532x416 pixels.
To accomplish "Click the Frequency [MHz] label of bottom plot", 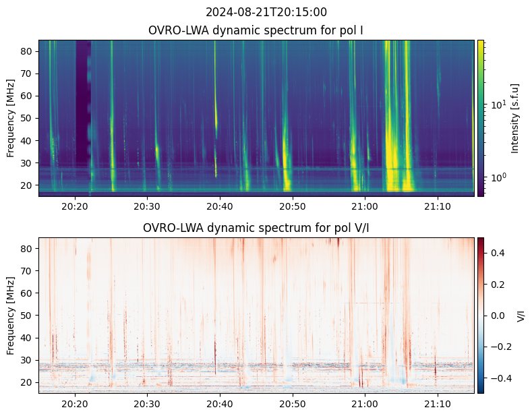I will [11, 316].
